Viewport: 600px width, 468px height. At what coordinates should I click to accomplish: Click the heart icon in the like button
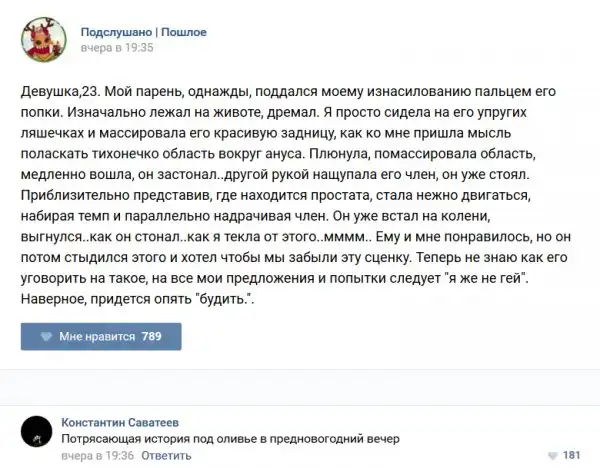pos(46,337)
